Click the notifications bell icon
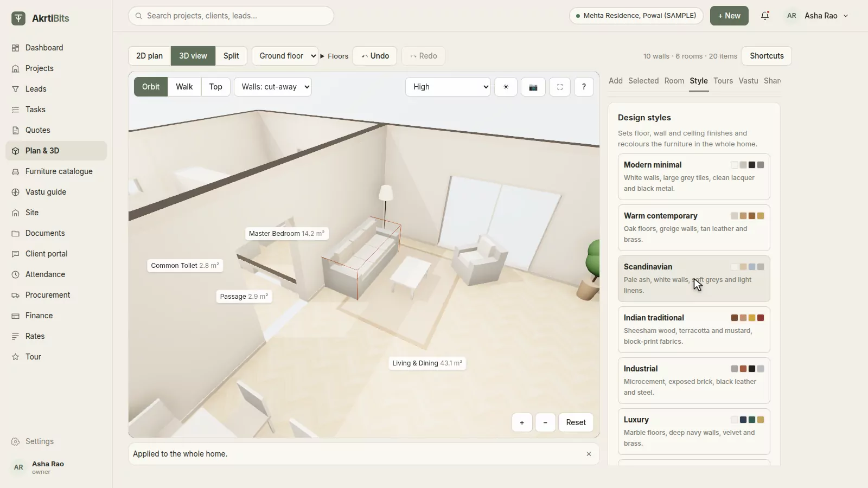 click(765, 16)
